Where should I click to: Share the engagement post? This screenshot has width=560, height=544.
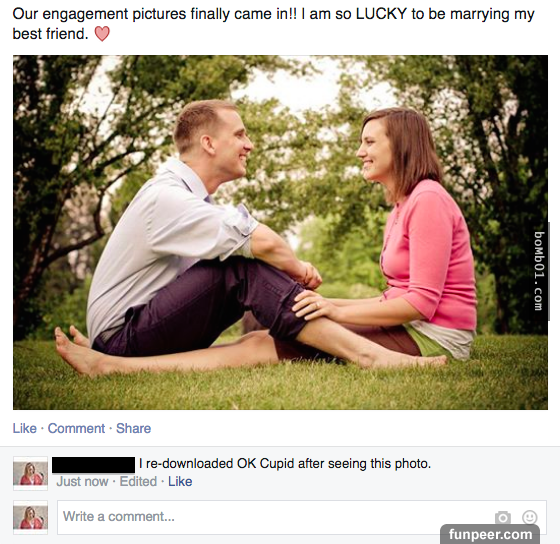point(134,428)
